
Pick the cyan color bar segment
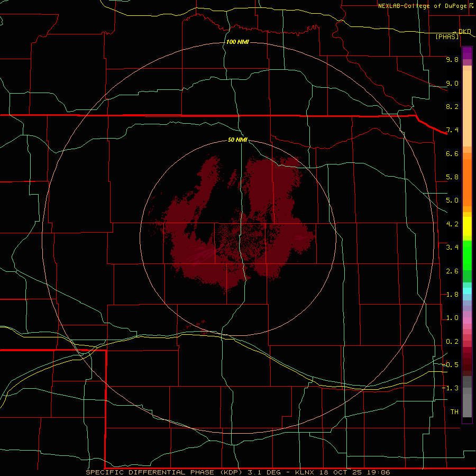click(467, 291)
